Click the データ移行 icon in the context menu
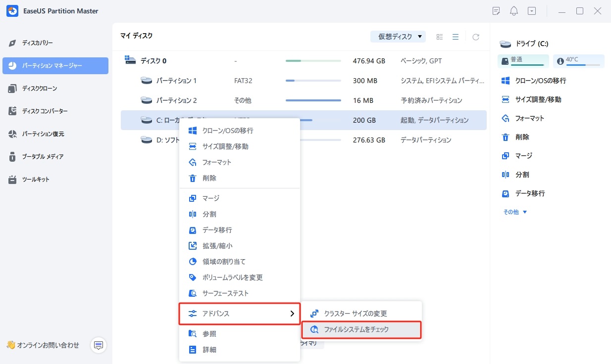Screen dimensions: 611x364 [193, 230]
